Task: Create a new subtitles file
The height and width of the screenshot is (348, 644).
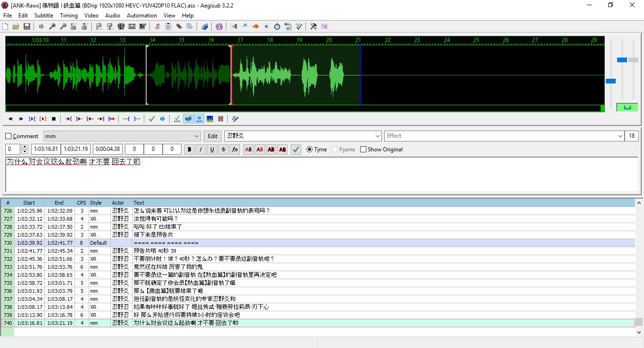Action: [5, 26]
